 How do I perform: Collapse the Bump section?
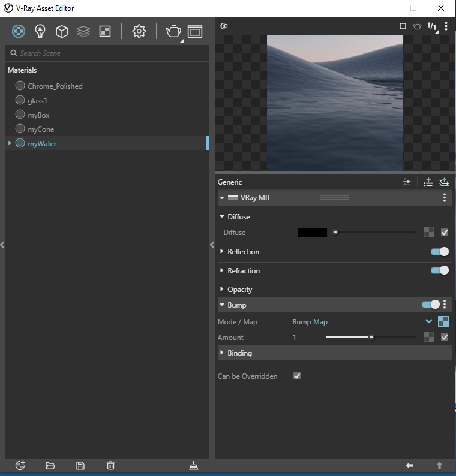tap(222, 305)
